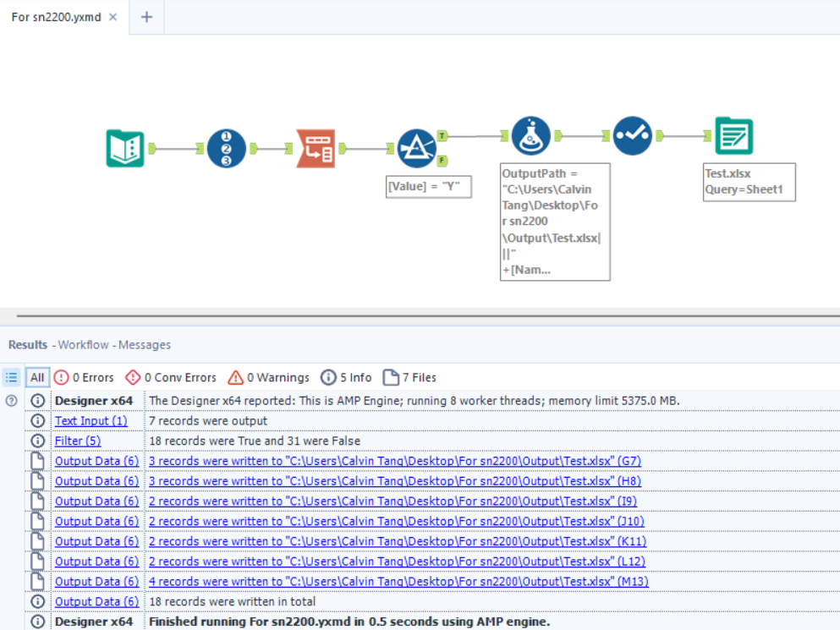This screenshot has width=840, height=630.
Task: Click the AMP Engine worker threads message
Action: (415, 401)
